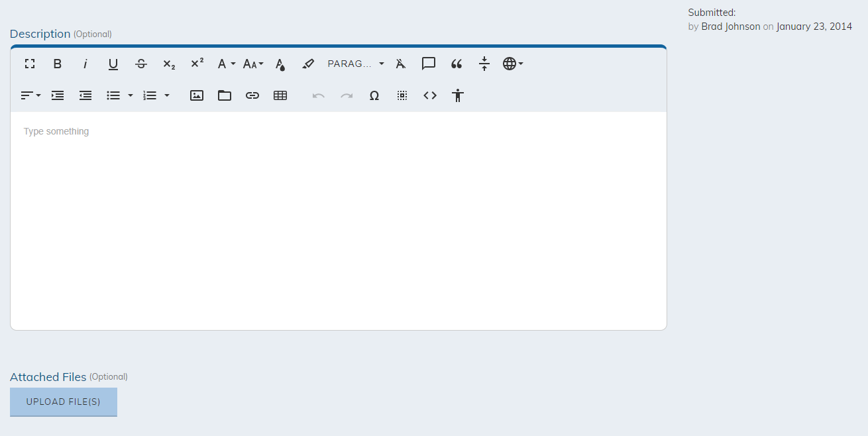Apply superscript formatting
The image size is (868, 436).
click(197, 64)
